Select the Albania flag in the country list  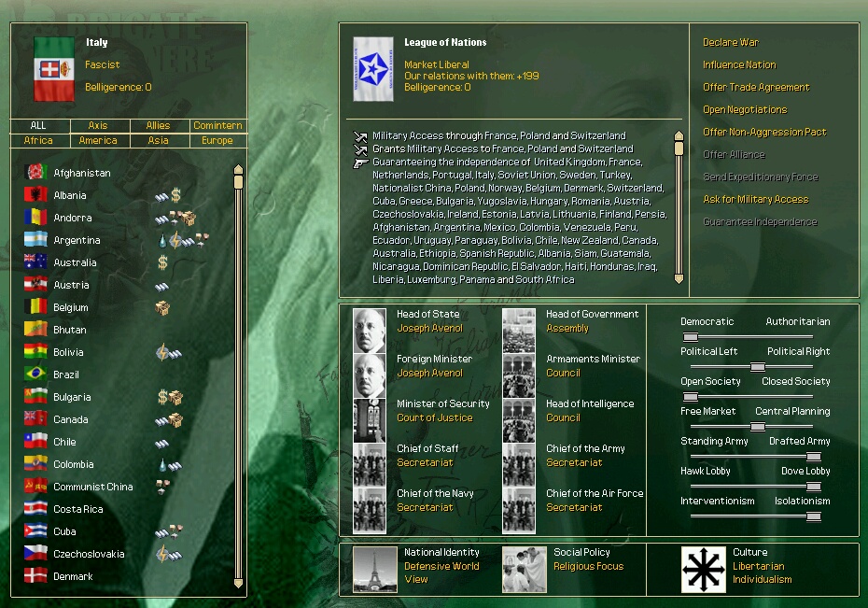(35, 195)
